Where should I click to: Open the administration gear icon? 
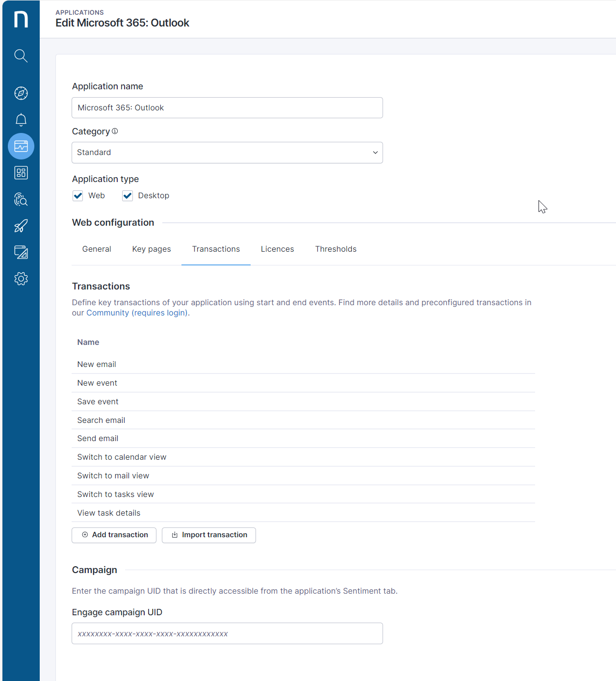click(x=21, y=279)
